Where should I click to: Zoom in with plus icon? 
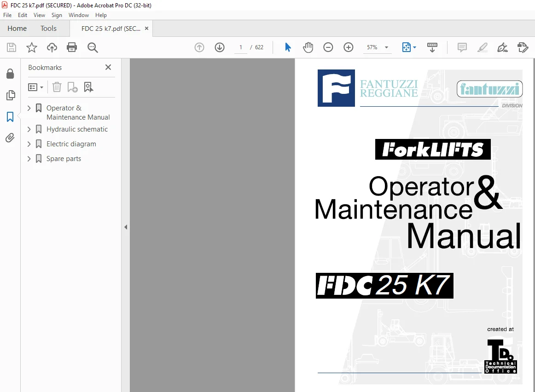pyautogui.click(x=349, y=47)
